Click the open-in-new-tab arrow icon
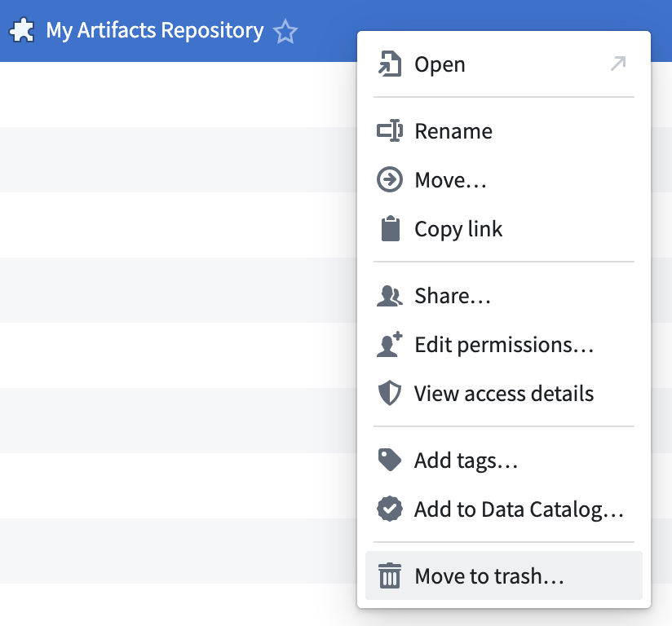The image size is (672, 626). (618, 64)
